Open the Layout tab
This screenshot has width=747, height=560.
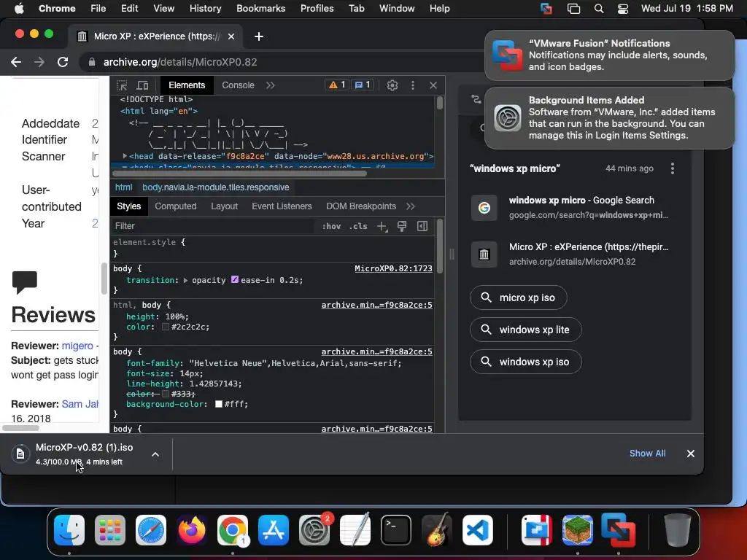224,206
